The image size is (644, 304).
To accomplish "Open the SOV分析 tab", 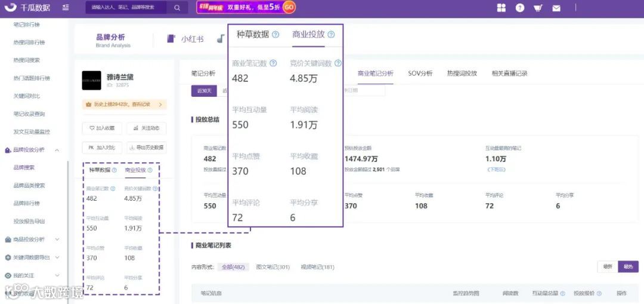I will click(420, 73).
